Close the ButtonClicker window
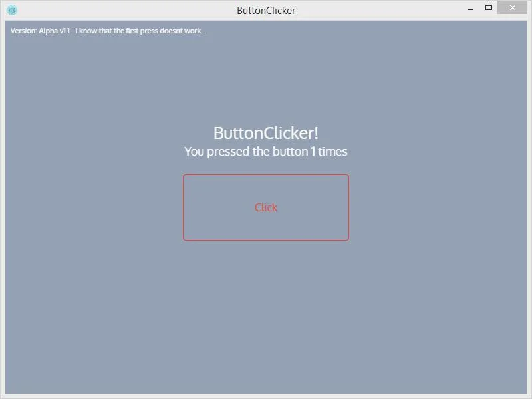Image resolution: width=532 pixels, height=399 pixels. coord(512,7)
